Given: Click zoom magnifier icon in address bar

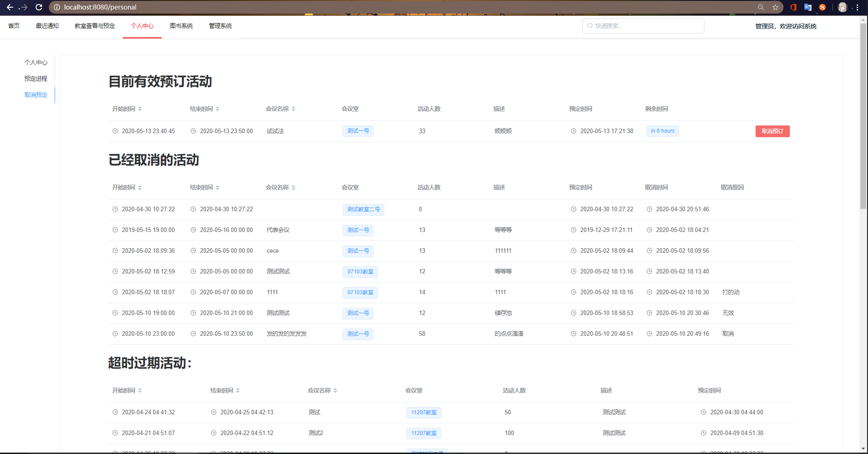Looking at the screenshot, I should [x=761, y=7].
